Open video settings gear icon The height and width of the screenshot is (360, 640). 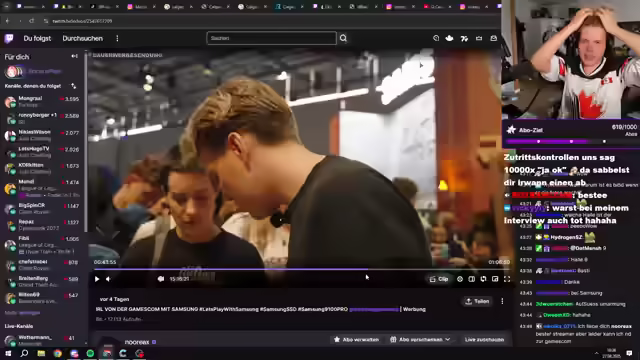point(460,279)
